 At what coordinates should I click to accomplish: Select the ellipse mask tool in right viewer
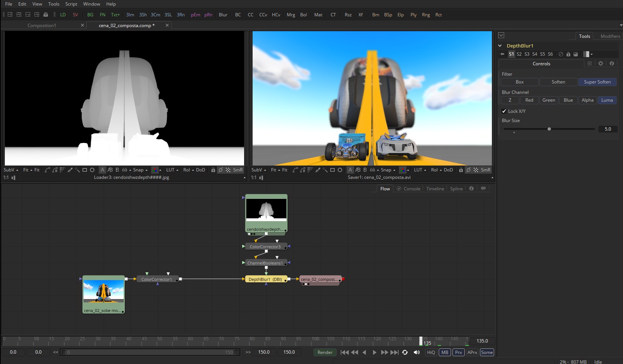(x=340, y=170)
